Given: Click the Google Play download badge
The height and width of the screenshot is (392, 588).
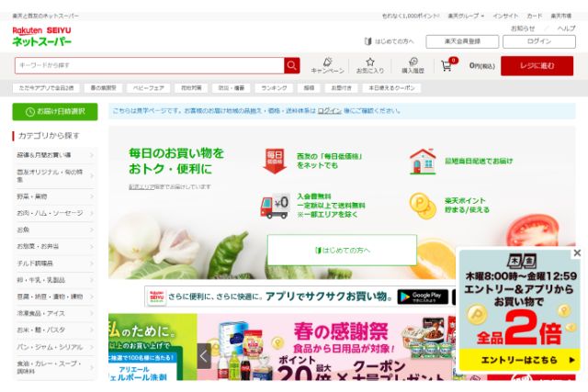Looking at the screenshot, I should pyautogui.click(x=422, y=297).
